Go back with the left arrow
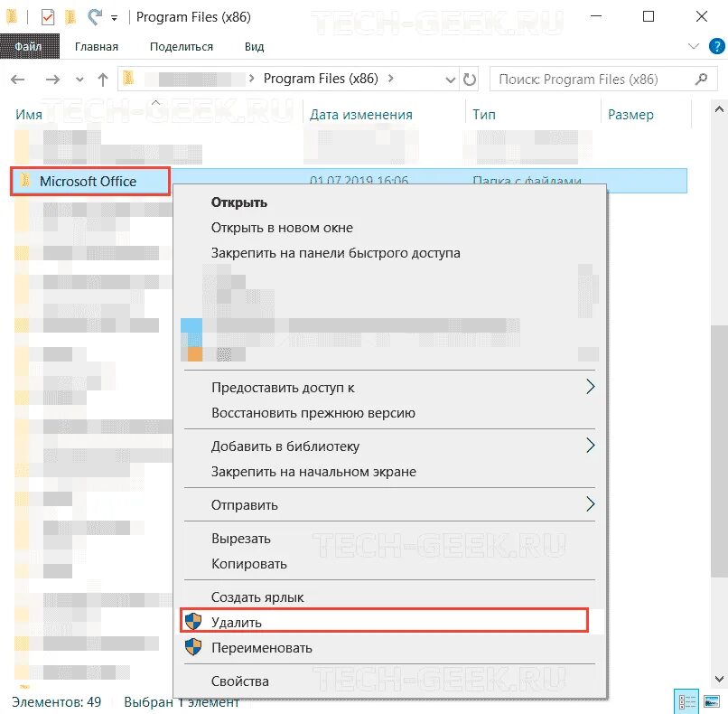The height and width of the screenshot is (714, 728). [18, 80]
